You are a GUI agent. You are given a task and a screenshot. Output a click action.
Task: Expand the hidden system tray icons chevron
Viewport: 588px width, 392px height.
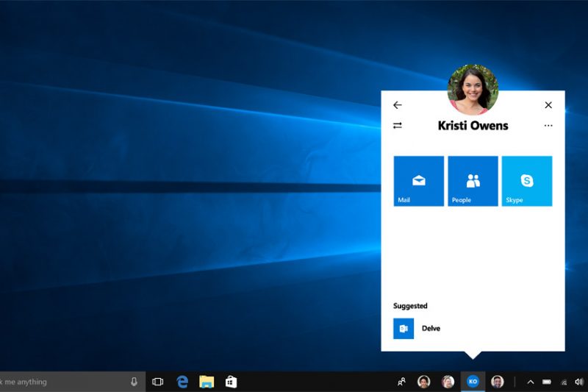tap(530, 382)
